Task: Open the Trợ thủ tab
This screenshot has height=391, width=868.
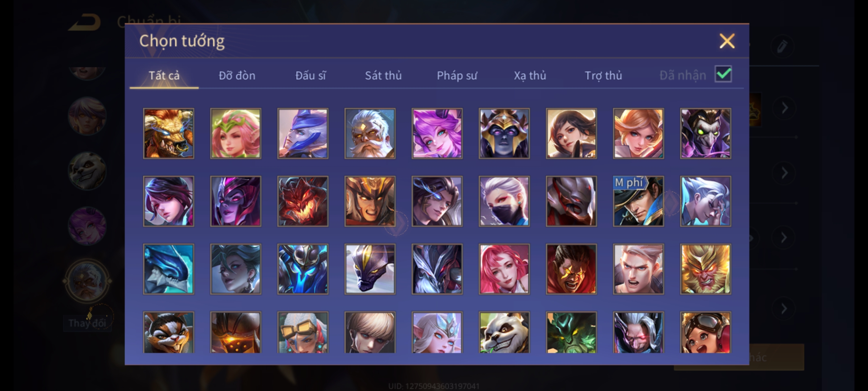Action: pyautogui.click(x=603, y=75)
